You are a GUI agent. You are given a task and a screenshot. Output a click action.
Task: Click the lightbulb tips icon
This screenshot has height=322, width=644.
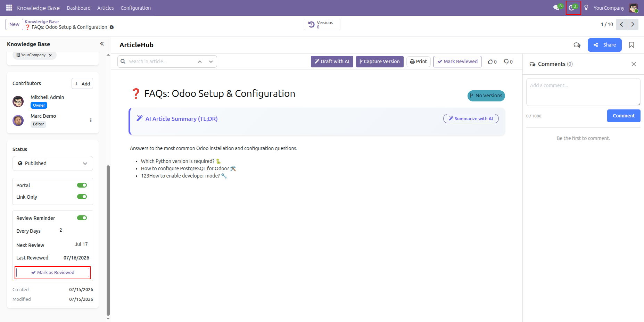tap(586, 8)
